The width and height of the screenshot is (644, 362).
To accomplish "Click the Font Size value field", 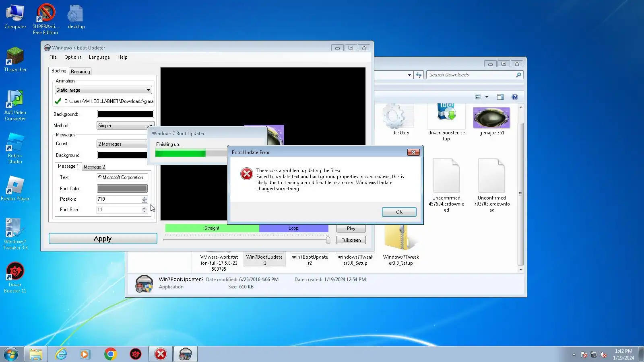I will click(x=119, y=210).
